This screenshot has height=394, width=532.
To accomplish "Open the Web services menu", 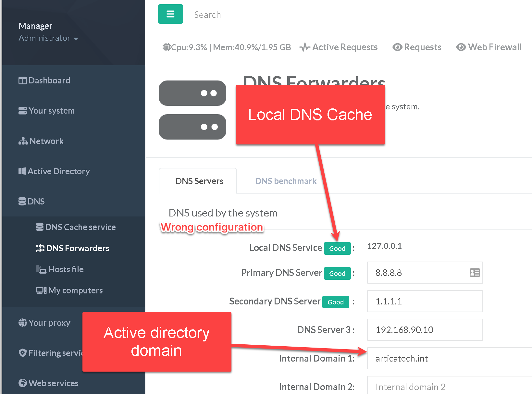I will click(x=49, y=383).
